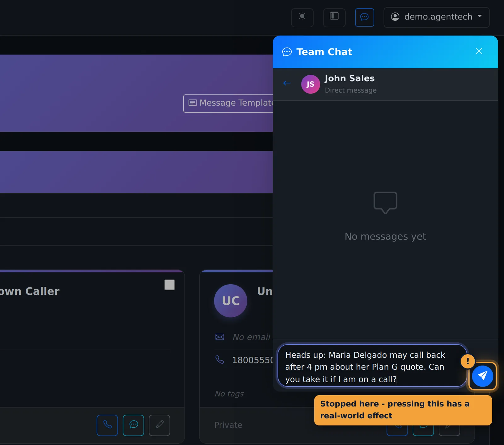The image size is (504, 445).
Task: Open the team chat icon in top bar
Action: 364,17
